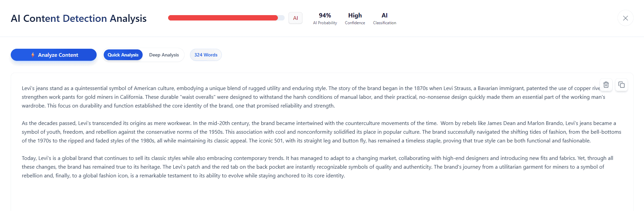Click the copy content icon
The height and width of the screenshot is (211, 644).
621,85
